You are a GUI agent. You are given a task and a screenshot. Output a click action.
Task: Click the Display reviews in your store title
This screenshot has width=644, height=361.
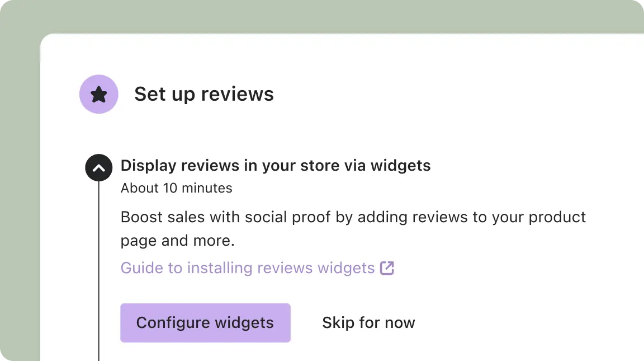tap(276, 165)
